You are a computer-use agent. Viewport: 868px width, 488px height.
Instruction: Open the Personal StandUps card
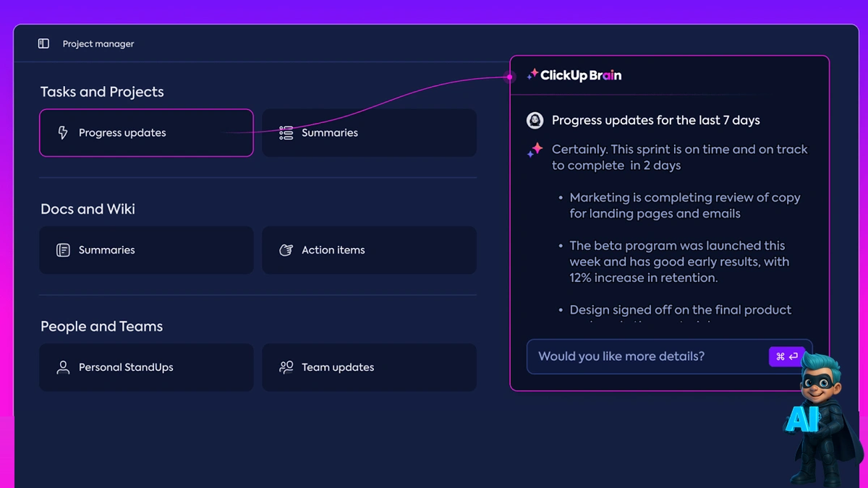click(x=146, y=367)
